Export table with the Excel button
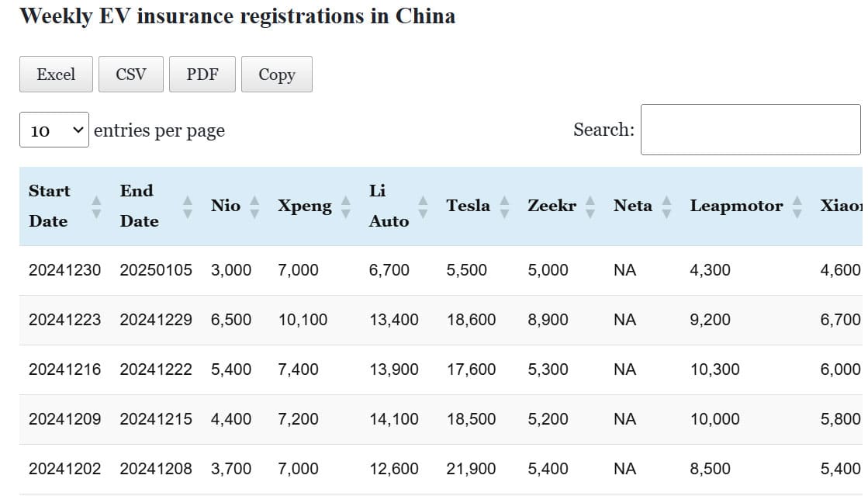Viewport: 868px width, 496px height. [x=56, y=75]
